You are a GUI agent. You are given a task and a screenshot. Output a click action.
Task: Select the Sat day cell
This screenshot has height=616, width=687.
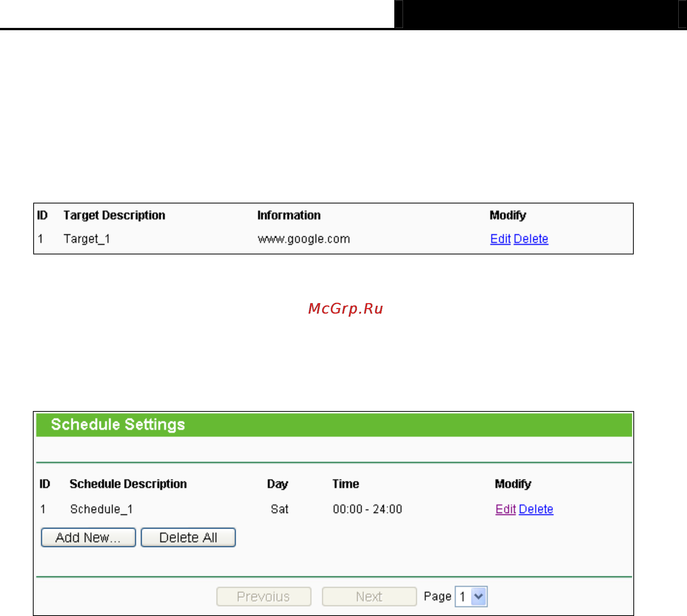(x=279, y=509)
